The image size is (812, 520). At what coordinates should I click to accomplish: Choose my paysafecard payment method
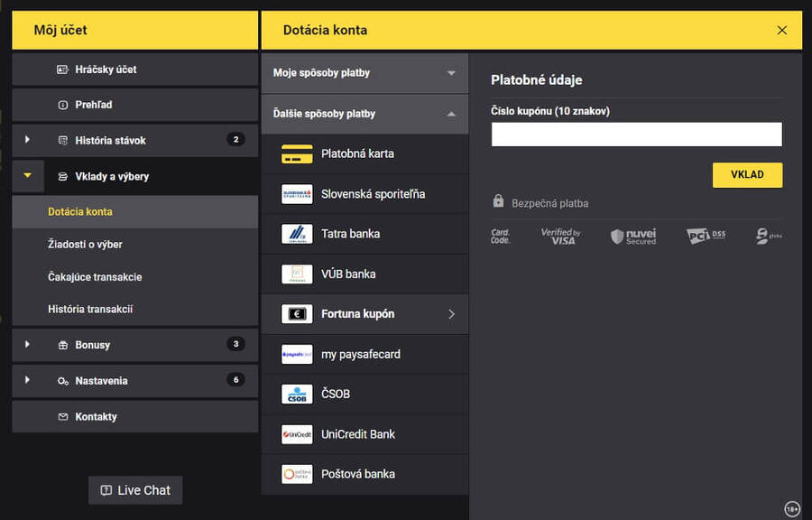(364, 354)
